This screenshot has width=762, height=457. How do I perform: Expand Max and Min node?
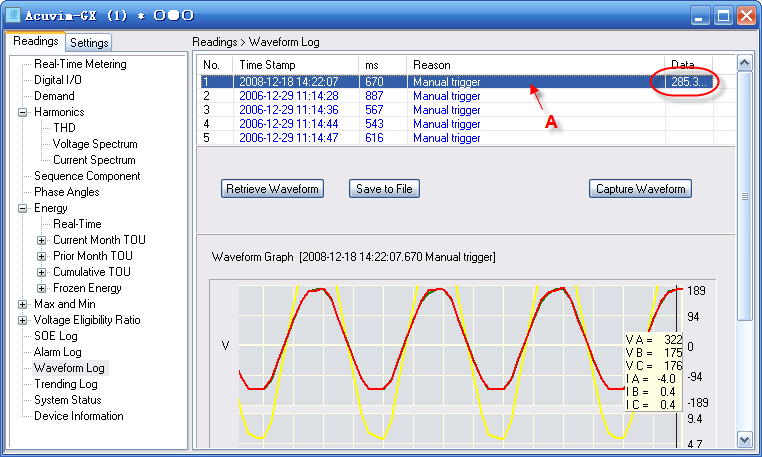tap(22, 305)
